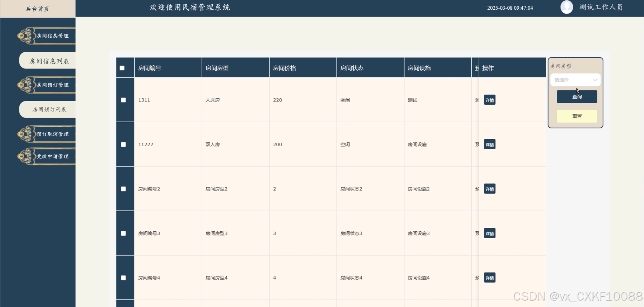This screenshot has height=307, width=644.
Task: Click ornament icon beside 预订取消管理
Action: (x=26, y=134)
